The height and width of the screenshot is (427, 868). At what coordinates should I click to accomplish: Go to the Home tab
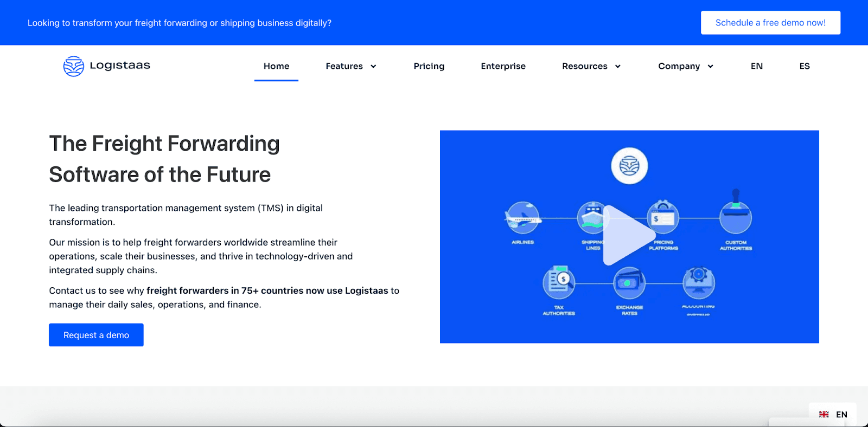pyautogui.click(x=276, y=66)
